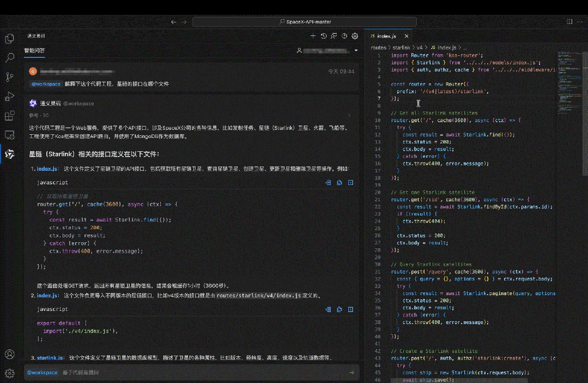
Task: Open the Search view in activity bar
Action: 10,58
